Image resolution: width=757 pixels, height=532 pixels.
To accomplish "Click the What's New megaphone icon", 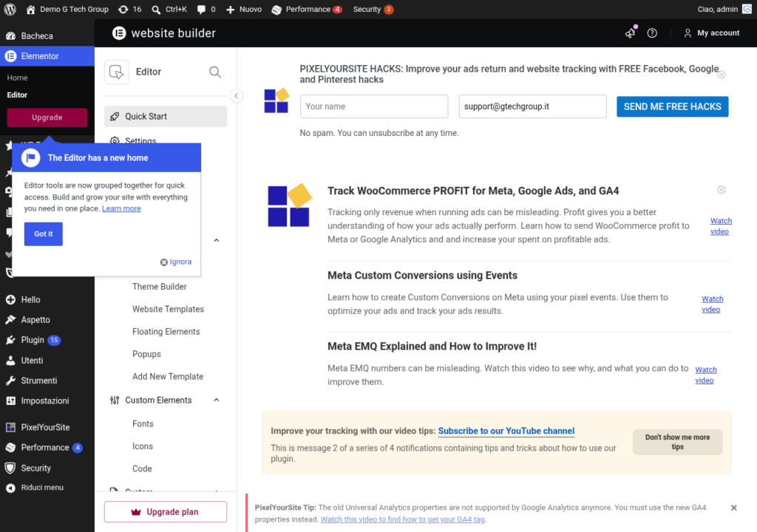I will 631,33.
